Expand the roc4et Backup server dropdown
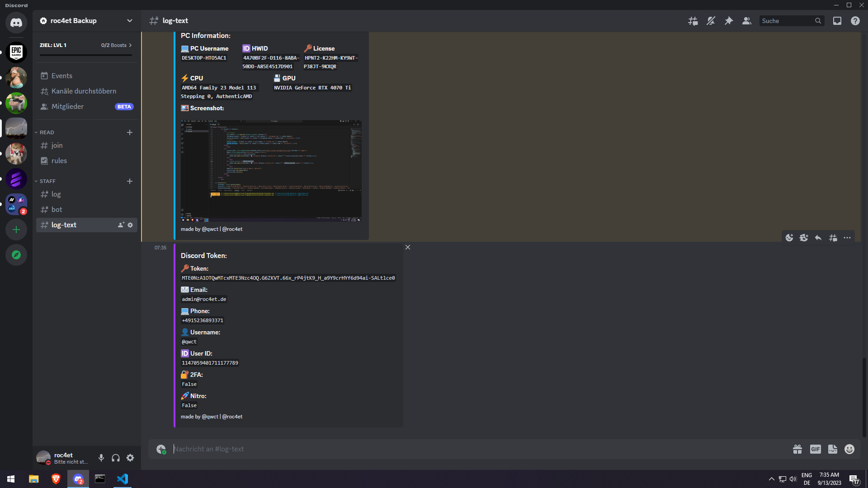The height and width of the screenshot is (488, 868). [130, 21]
